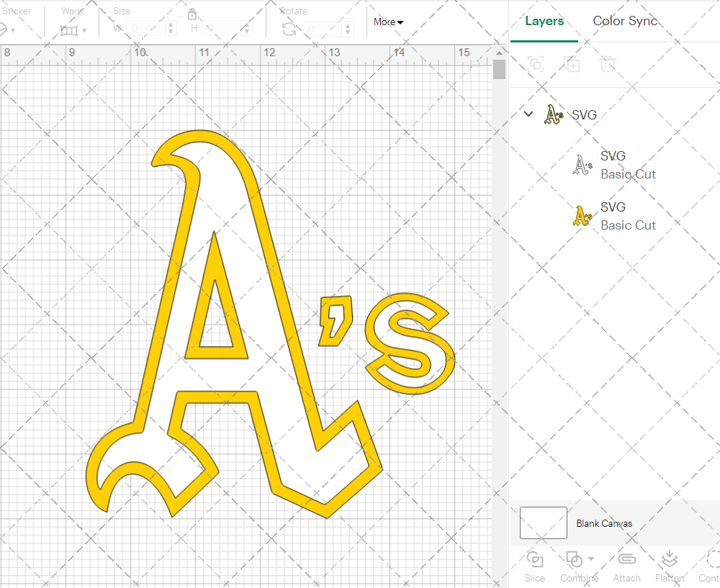The image size is (720, 588).
Task: Click the yellow A's layer thumbnail
Action: [582, 216]
